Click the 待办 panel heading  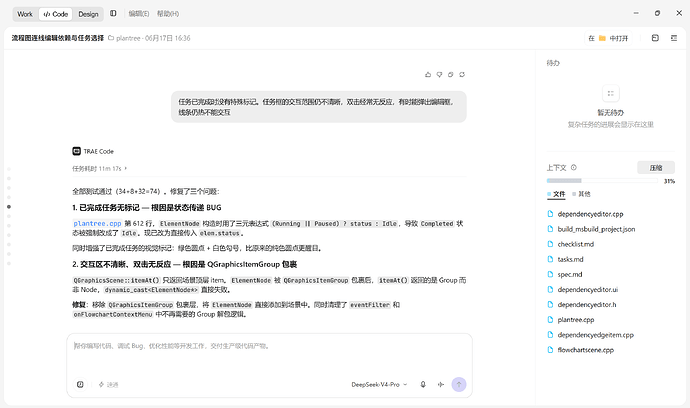[x=553, y=63]
